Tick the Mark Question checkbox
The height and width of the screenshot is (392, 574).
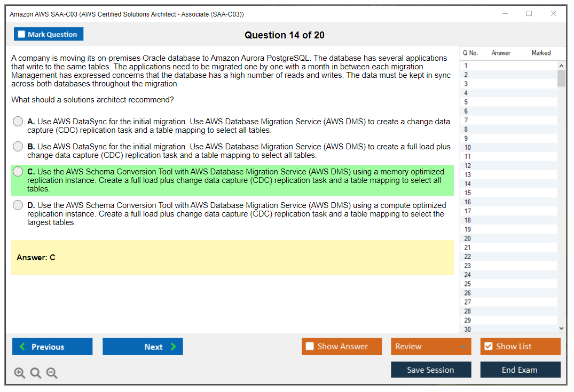pos(22,35)
